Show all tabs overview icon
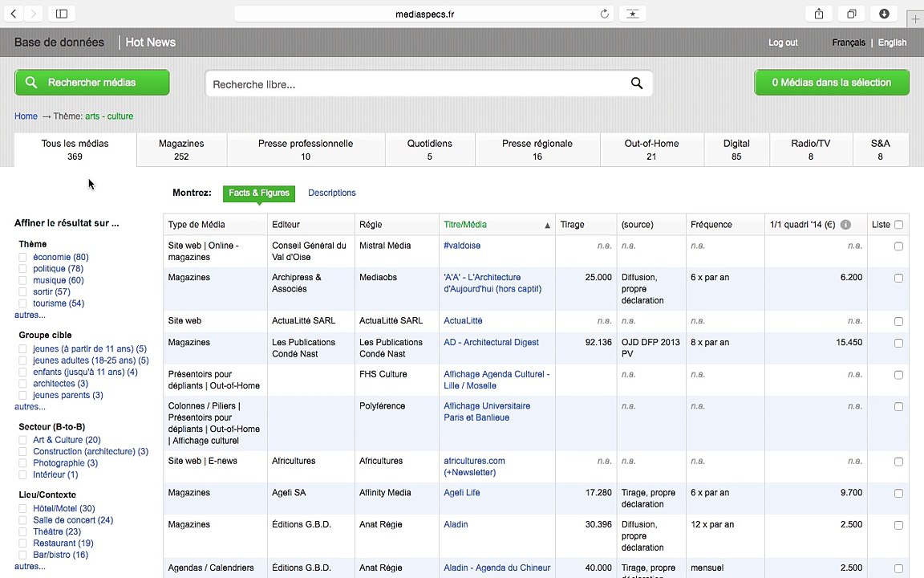This screenshot has height=578, width=924. 852,14
